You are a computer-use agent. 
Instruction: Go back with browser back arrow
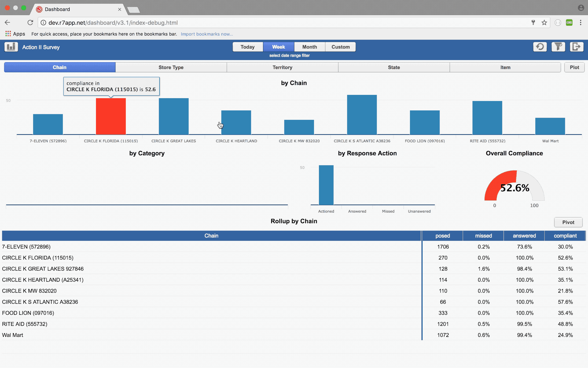7,23
